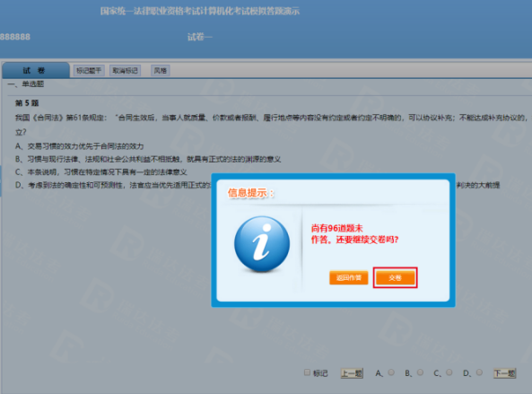This screenshot has width=532, height=394.
Task: Go to next question with 下一题
Action: point(505,373)
